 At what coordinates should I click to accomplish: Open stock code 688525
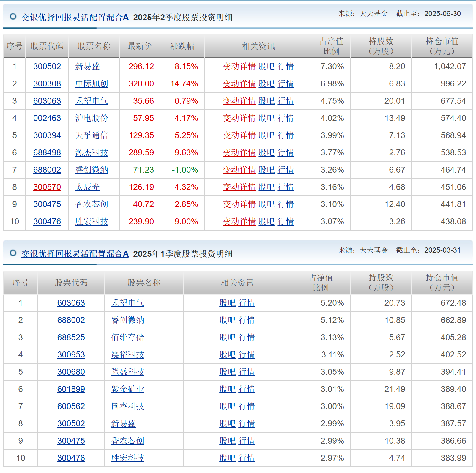71,338
